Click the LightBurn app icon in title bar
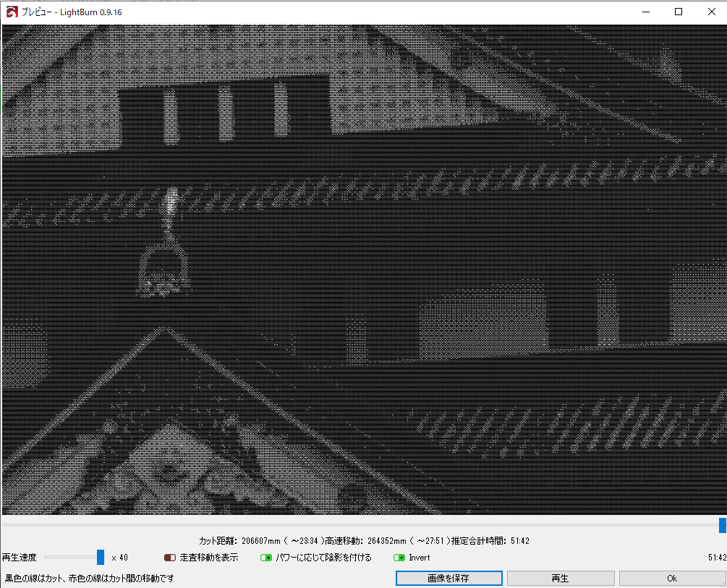 (x=12, y=12)
